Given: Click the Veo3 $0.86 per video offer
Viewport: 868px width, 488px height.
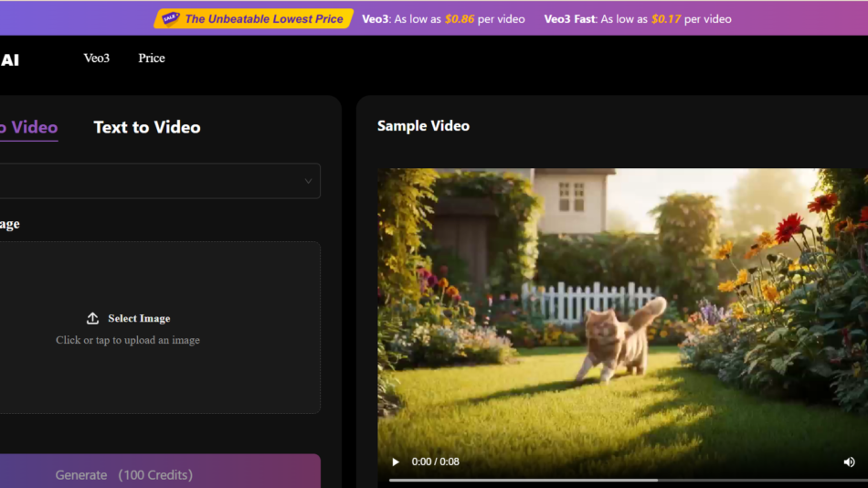Looking at the screenshot, I should tap(443, 18).
